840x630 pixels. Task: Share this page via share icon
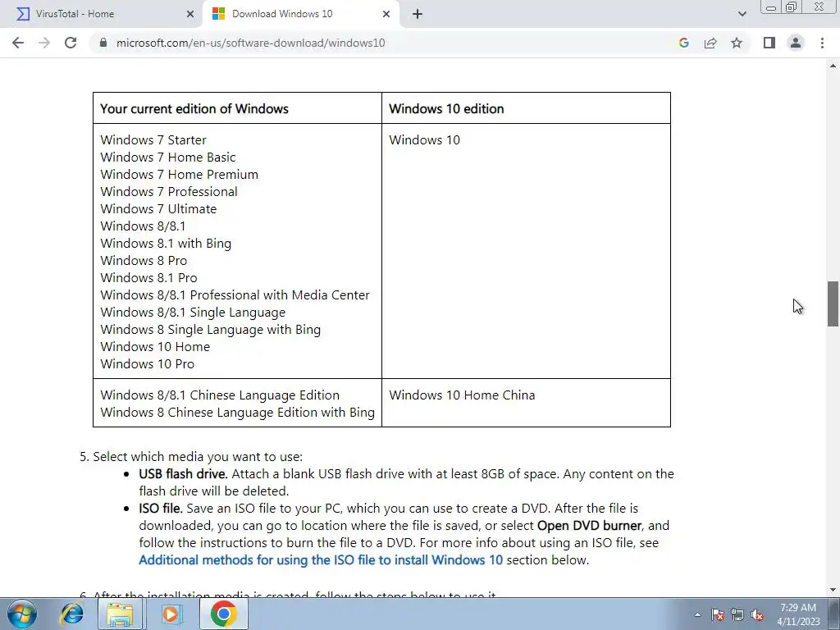pos(710,43)
